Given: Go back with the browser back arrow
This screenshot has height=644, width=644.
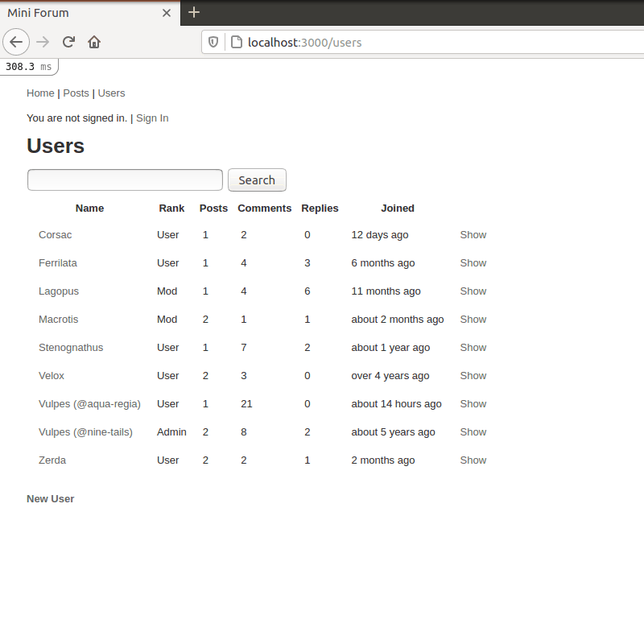Looking at the screenshot, I should pos(16,42).
